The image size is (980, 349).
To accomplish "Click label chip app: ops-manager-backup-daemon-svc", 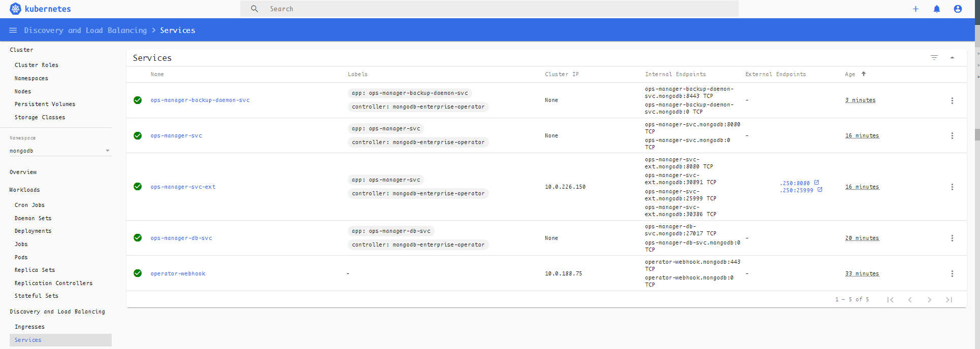I will (410, 93).
